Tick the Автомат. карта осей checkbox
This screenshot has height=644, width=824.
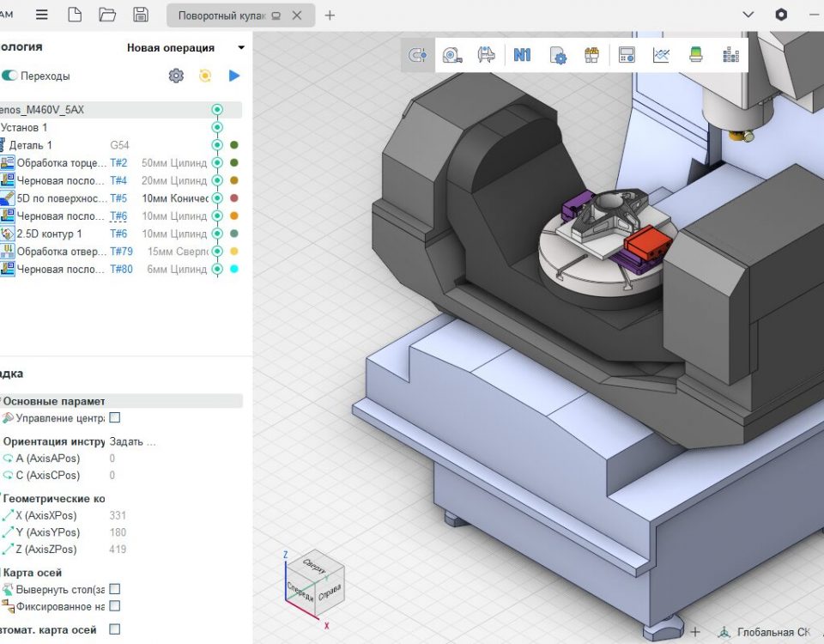[115, 629]
